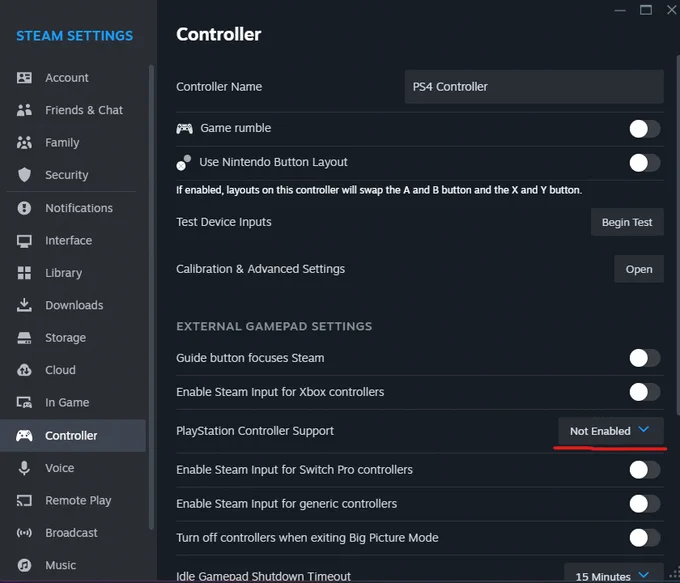Open Broadcast settings

(73, 533)
